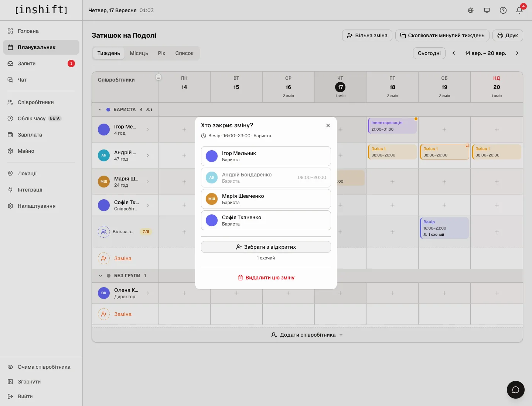
Task: Open the language globe icon
Action: click(x=471, y=10)
